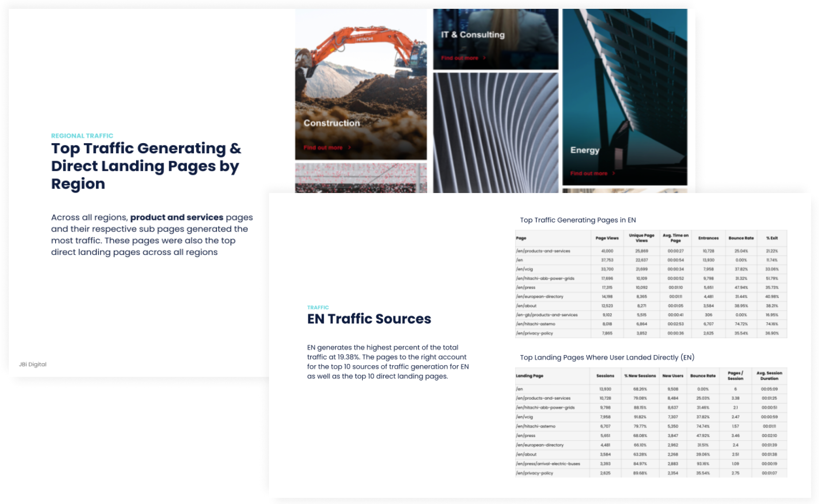Click the '3.46' pages per session cell
This screenshot has width=819, height=504.
736,436
